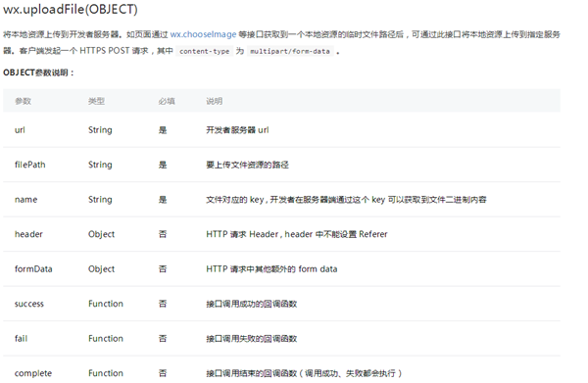Click the 必填 column header
The image size is (588, 383).
(x=167, y=101)
